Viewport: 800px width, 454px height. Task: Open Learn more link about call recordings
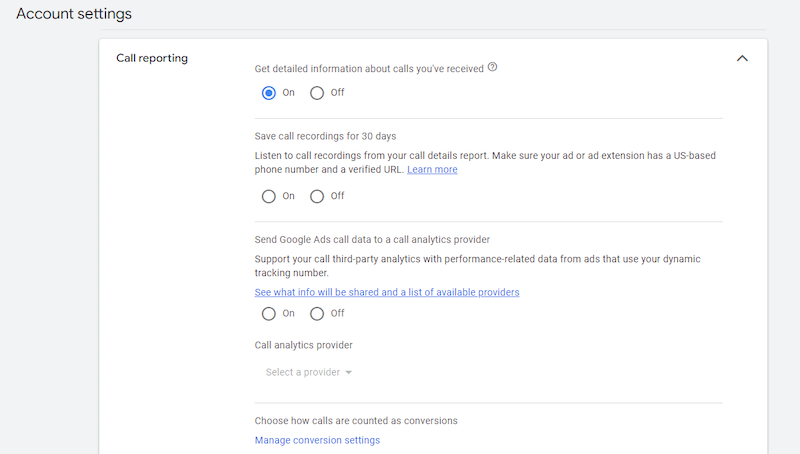432,169
